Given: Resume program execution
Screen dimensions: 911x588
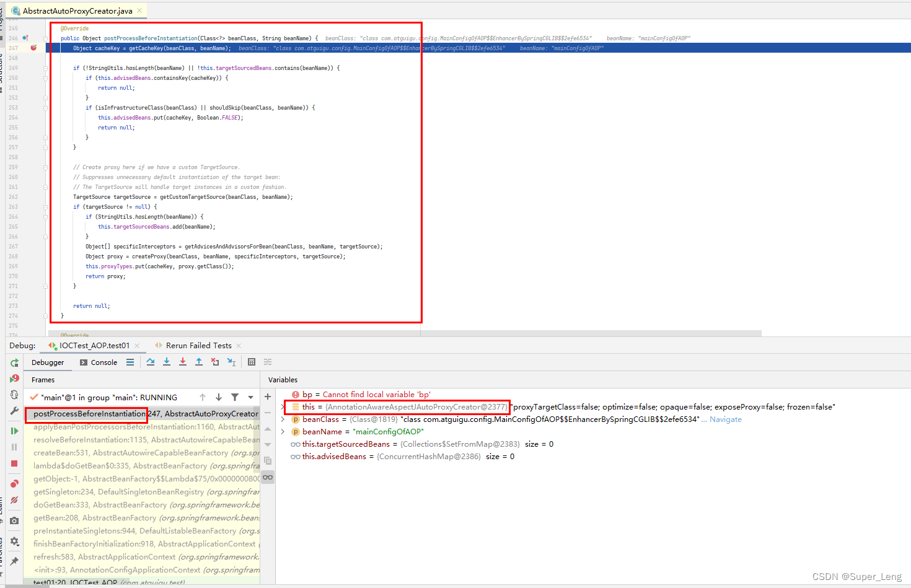Looking at the screenshot, I should tap(14, 431).
